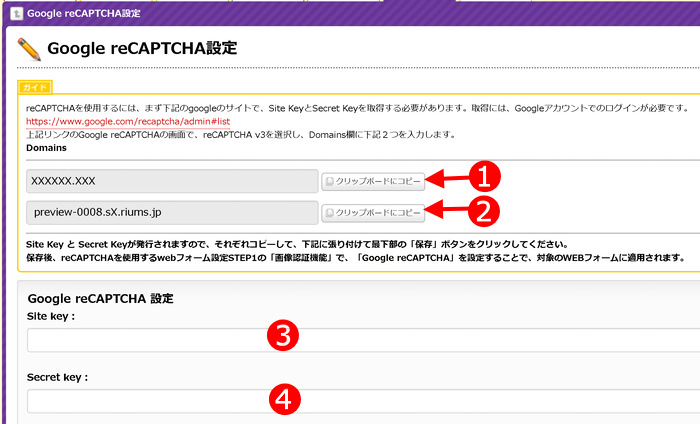This screenshot has height=424, width=700.
Task: Copy preview-0008.sX.riums.jp to clipboard
Action: pos(373,213)
